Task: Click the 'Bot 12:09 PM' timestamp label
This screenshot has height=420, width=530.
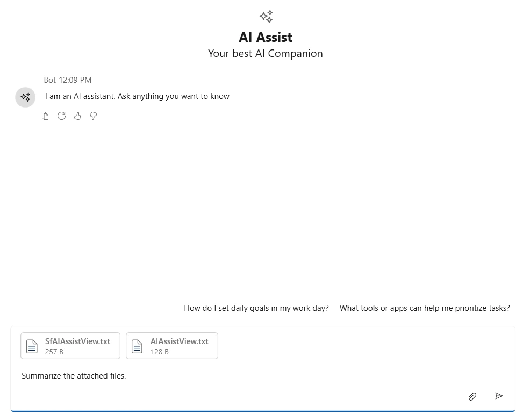Action: tap(67, 80)
